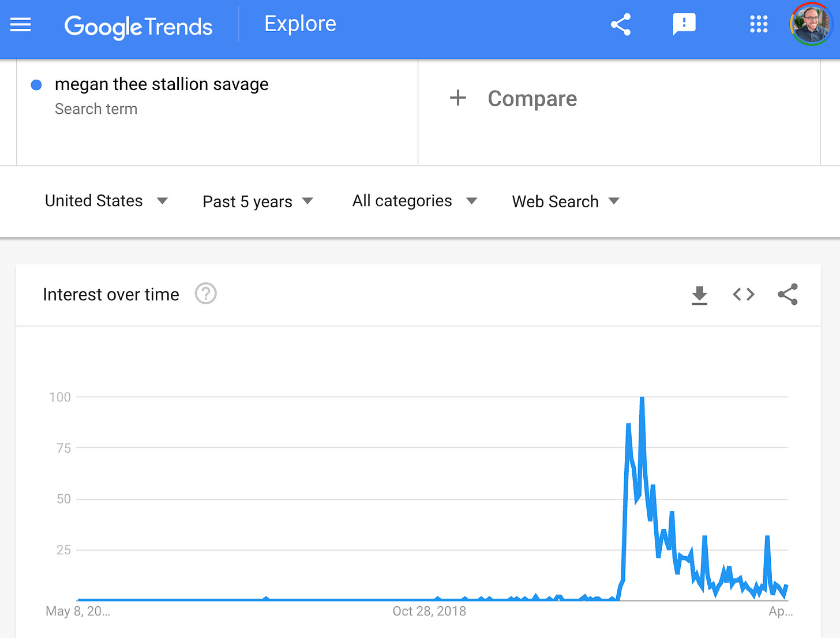
Task: Expand the All categories dropdown
Action: point(415,201)
